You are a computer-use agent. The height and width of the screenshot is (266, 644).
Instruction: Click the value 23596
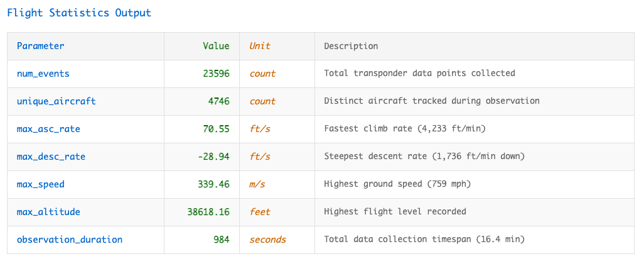(217, 74)
